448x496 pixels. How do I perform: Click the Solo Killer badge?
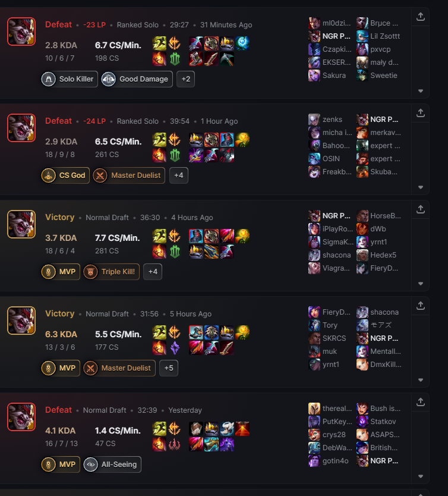pos(70,79)
